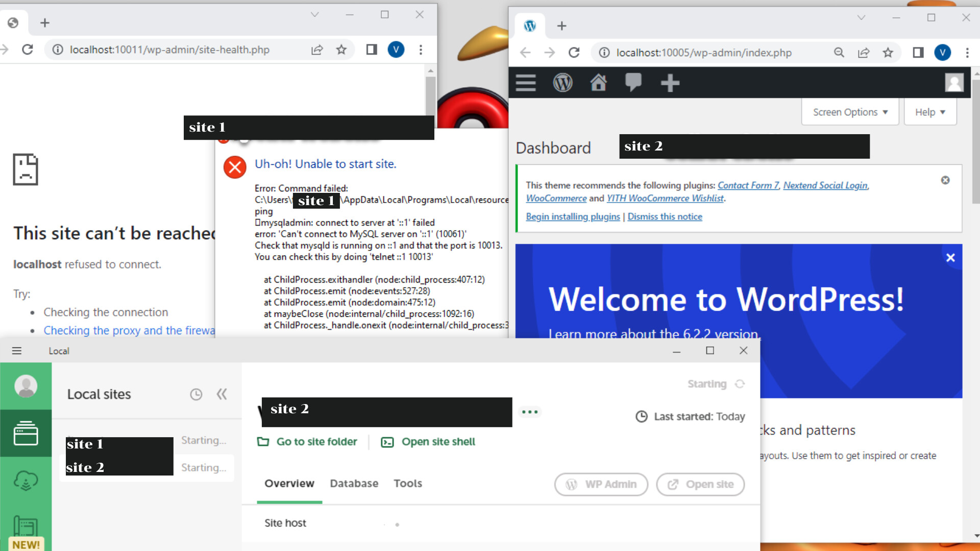The image size is (980, 551).
Task: Click zoom magnifier in right browser address bar
Action: (x=839, y=53)
